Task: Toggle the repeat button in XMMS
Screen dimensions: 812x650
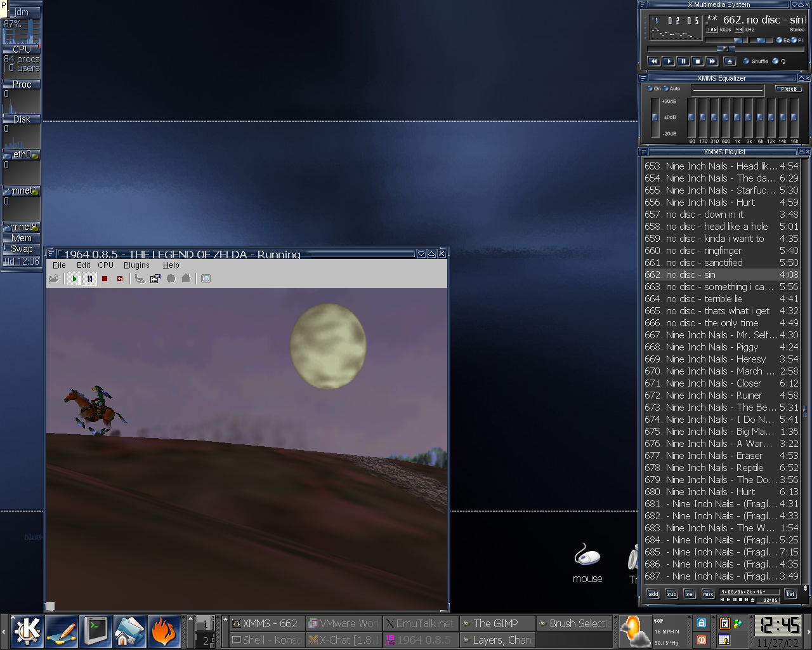Action: [779, 62]
